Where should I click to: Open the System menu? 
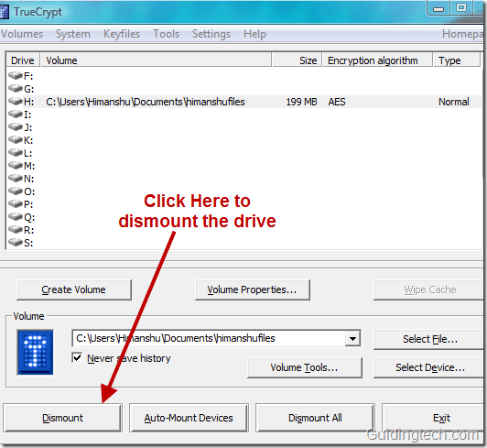pos(73,34)
